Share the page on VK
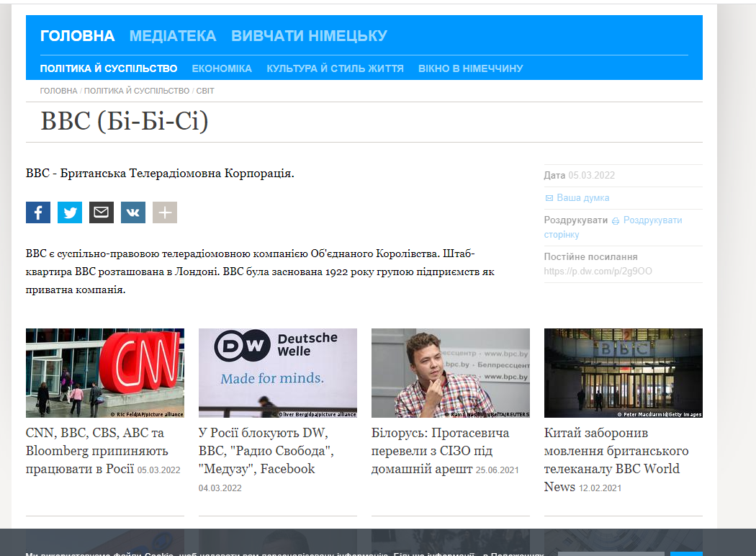Screen dimensions: 756x556 point(133,212)
